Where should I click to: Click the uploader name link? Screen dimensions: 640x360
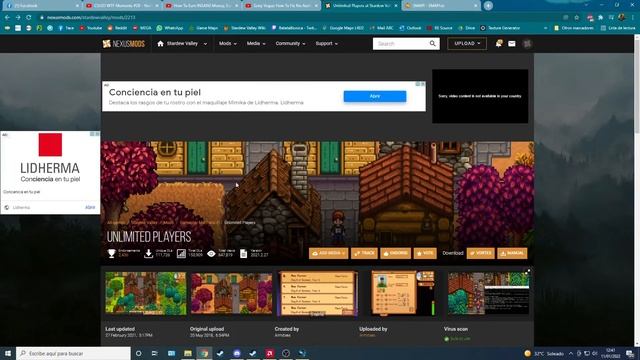367,335
